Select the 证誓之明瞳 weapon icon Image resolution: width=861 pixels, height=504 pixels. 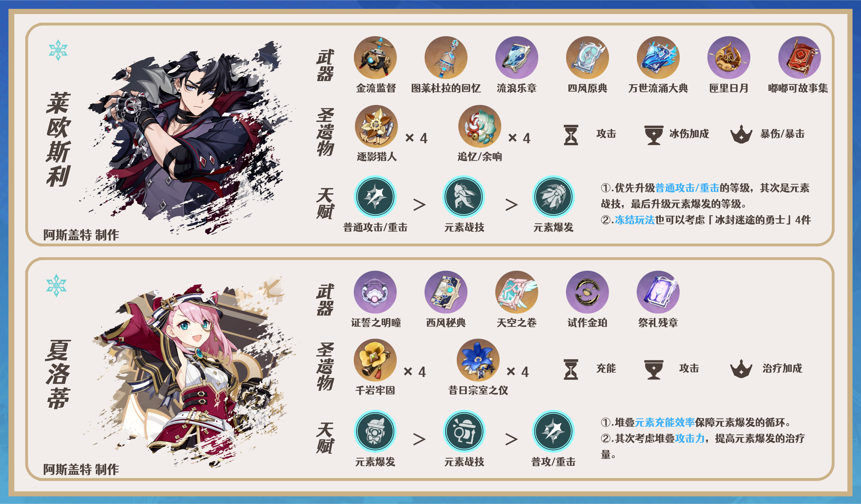point(375,292)
